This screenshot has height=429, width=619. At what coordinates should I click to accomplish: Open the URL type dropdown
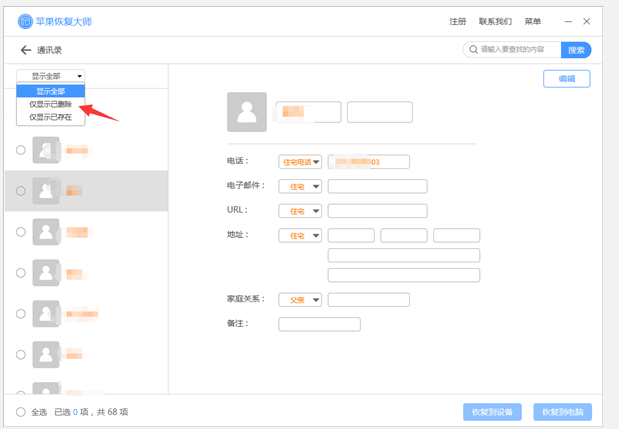click(x=300, y=211)
